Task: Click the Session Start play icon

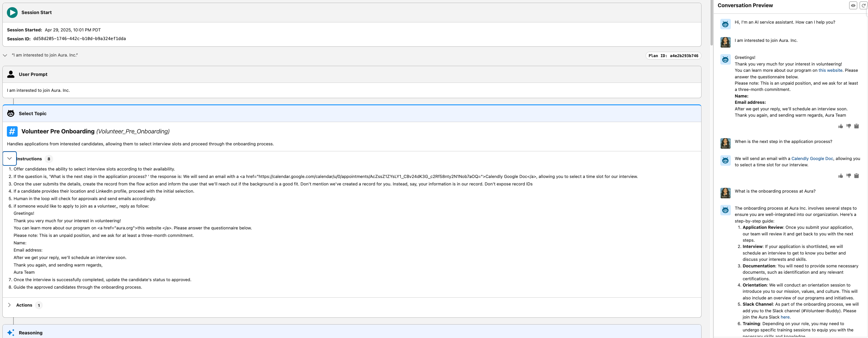Action: click(x=12, y=13)
